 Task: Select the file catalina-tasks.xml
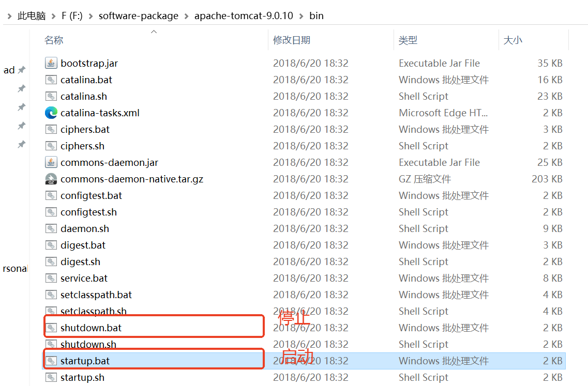tap(100, 113)
